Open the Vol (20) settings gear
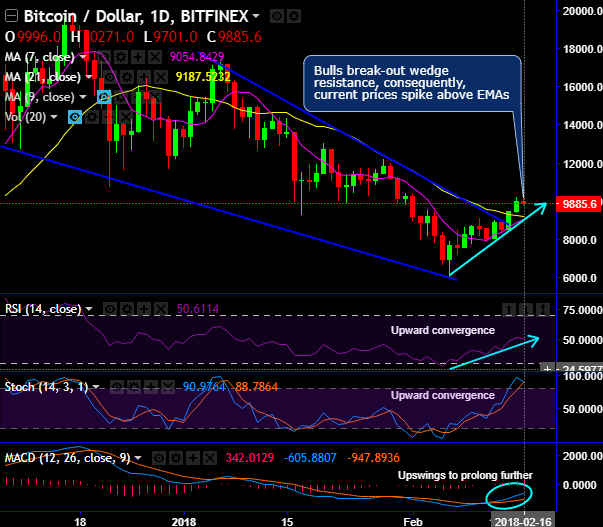Image resolution: width=603 pixels, height=527 pixels. coord(92,117)
